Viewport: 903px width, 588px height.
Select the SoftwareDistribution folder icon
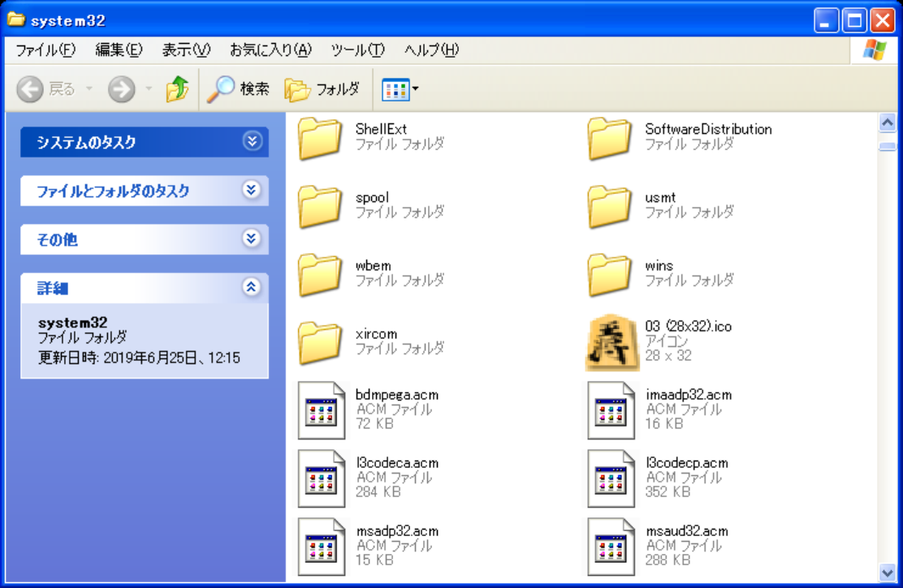(609, 138)
